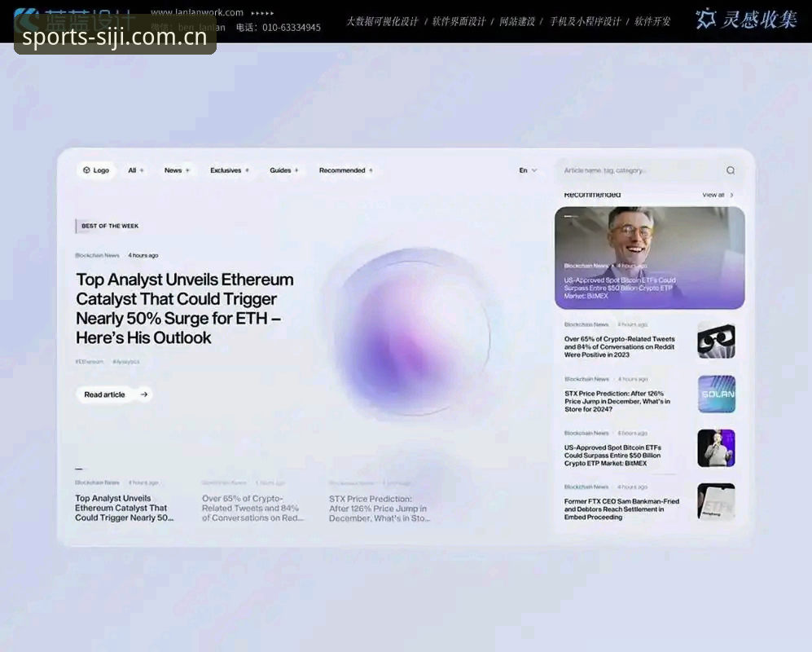This screenshot has height=652, width=812.
Task: Click the View all chevron arrow
Action: pos(731,195)
